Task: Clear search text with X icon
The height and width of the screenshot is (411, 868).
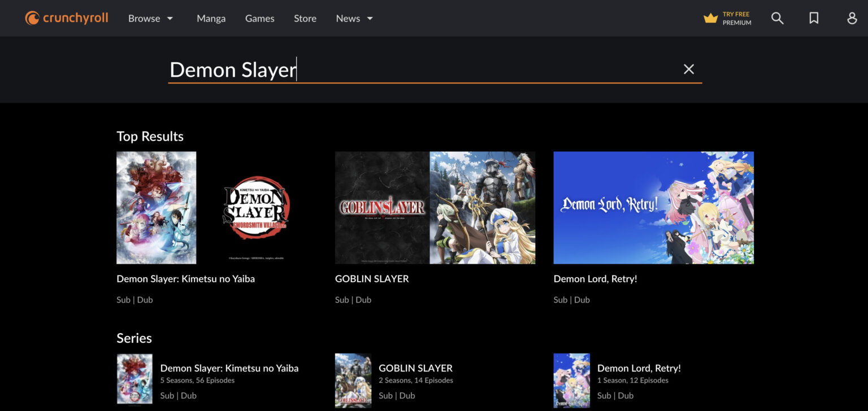Action: 688,69
